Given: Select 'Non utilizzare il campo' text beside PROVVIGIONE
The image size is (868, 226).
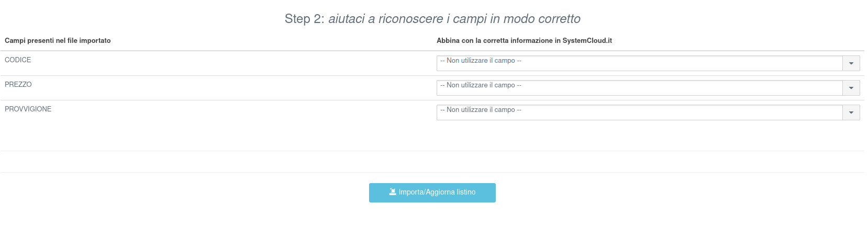Looking at the screenshot, I should tap(481, 110).
